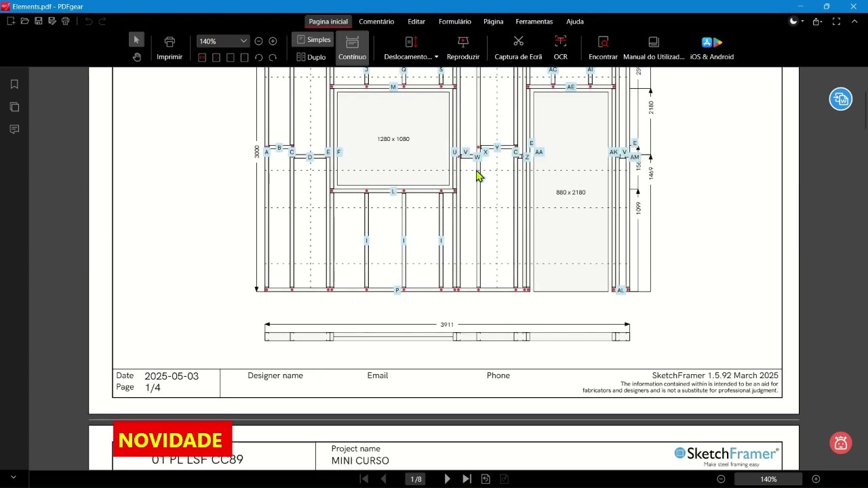
Task: Open a file with the folder icon
Action: click(x=24, y=21)
